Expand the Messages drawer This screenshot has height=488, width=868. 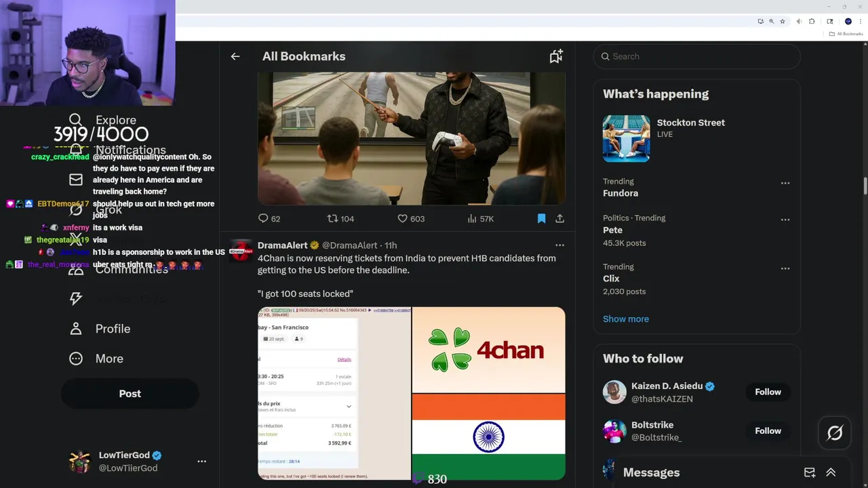pyautogui.click(x=831, y=472)
